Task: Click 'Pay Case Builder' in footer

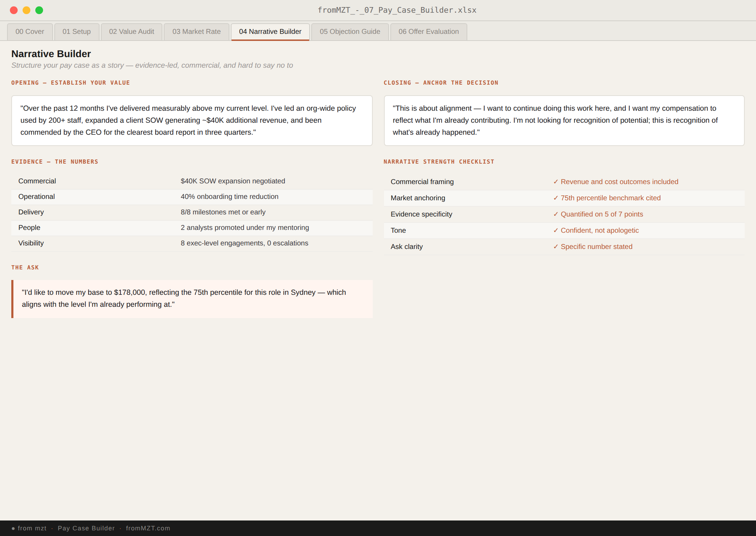Action: [86, 528]
